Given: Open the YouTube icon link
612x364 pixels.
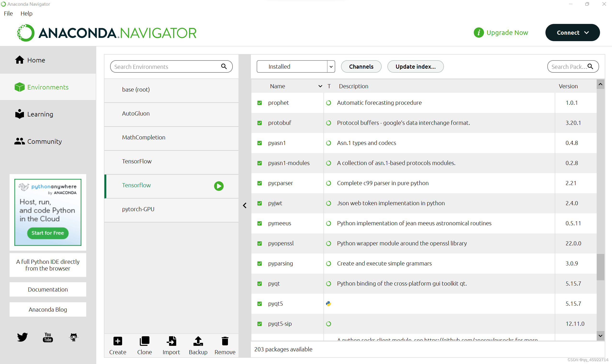Looking at the screenshot, I should (48, 337).
